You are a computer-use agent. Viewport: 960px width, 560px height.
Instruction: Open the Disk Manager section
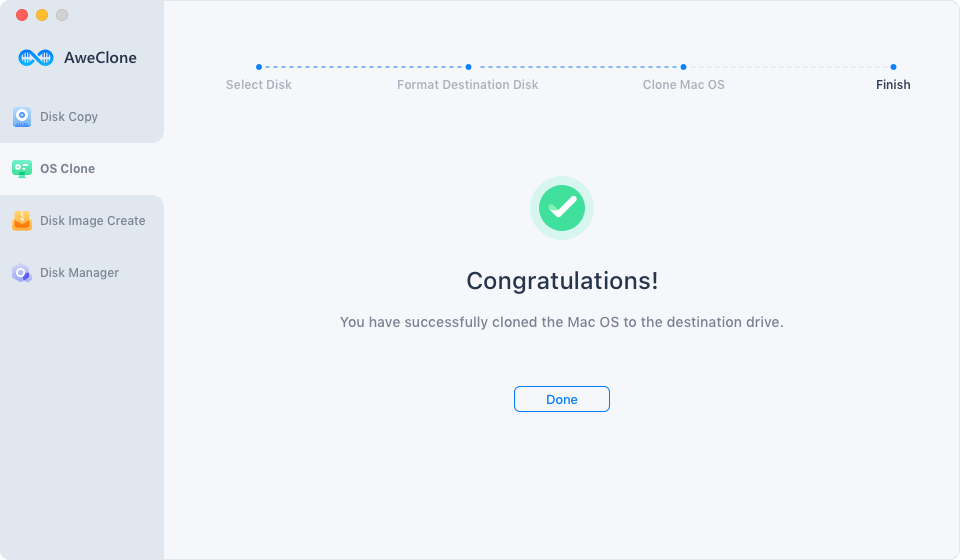(82, 273)
